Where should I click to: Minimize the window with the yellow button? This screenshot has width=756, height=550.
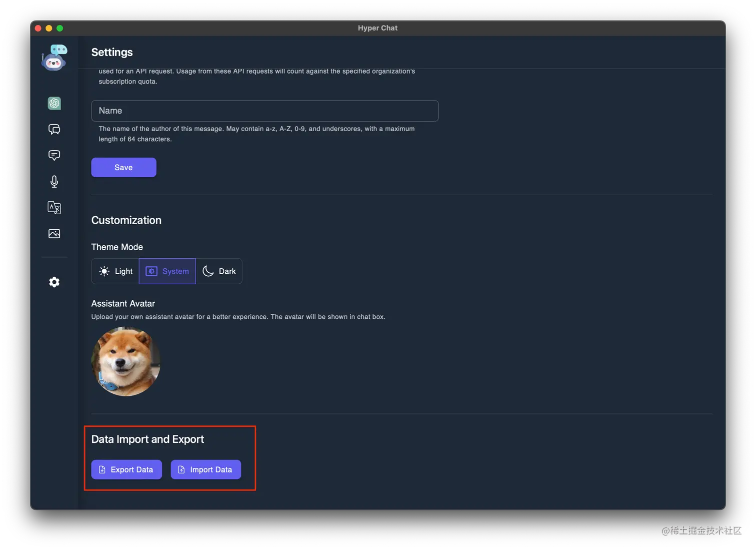[49, 28]
